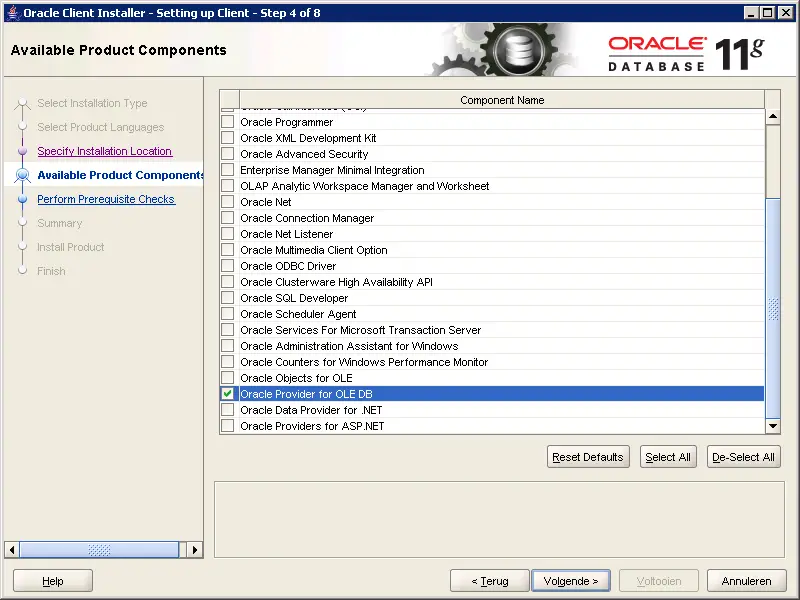Tick Oracle Net Listener checkbox
The width and height of the screenshot is (800, 600).
(228, 234)
